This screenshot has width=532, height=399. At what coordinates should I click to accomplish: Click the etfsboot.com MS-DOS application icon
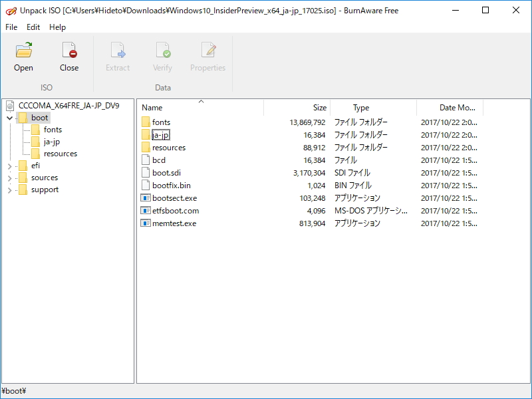pos(146,211)
